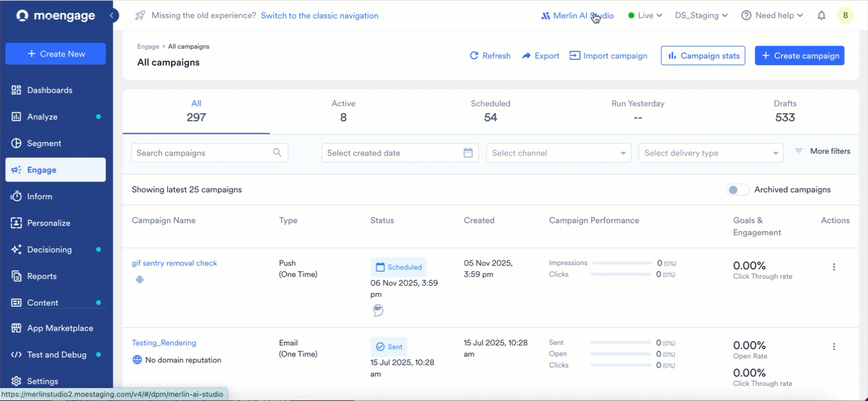
Task: Open Segment in the sidebar
Action: tap(56, 143)
